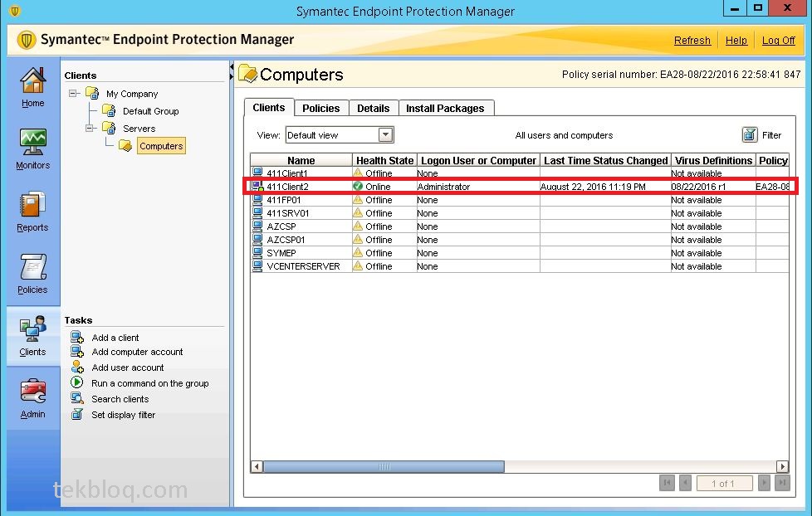Click the horizontal scrollbar thumb
This screenshot has height=516, width=812.
click(x=384, y=466)
